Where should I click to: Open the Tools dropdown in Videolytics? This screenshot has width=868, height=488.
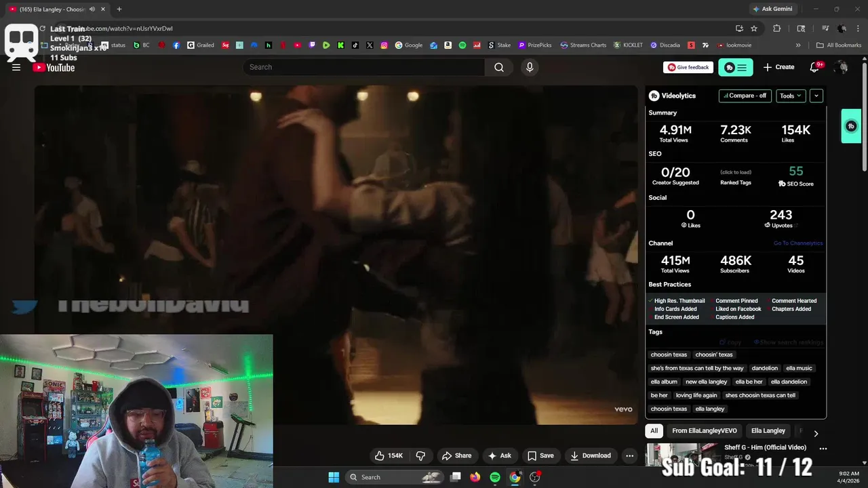pyautogui.click(x=791, y=96)
